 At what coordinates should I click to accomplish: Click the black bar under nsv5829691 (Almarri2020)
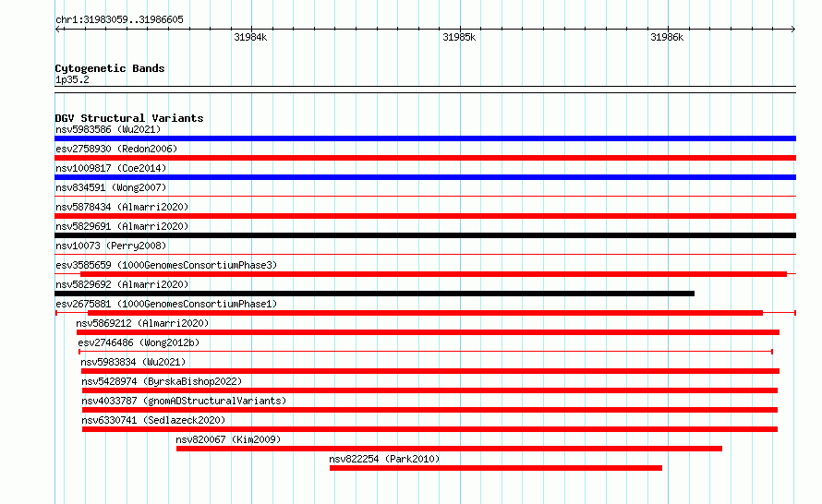[x=425, y=235]
